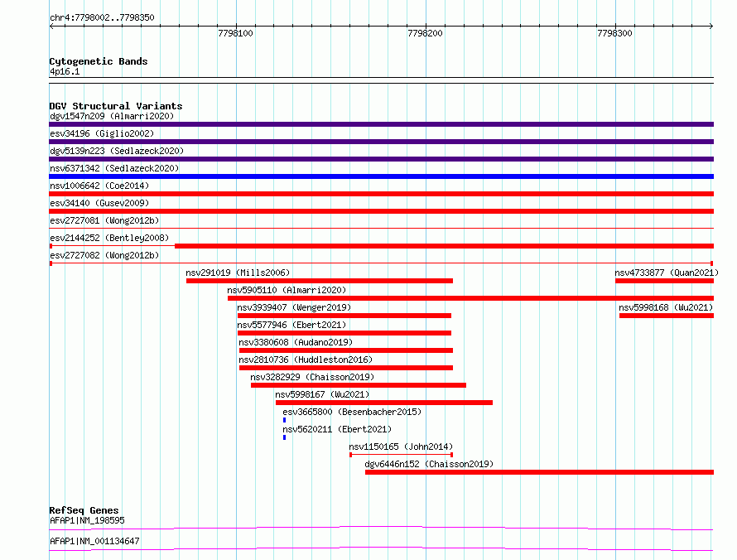Image resolution: width=737 pixels, height=560 pixels.
Task: Open the AFAP1|NM_001134647 gene label
Action: pyautogui.click(x=94, y=541)
